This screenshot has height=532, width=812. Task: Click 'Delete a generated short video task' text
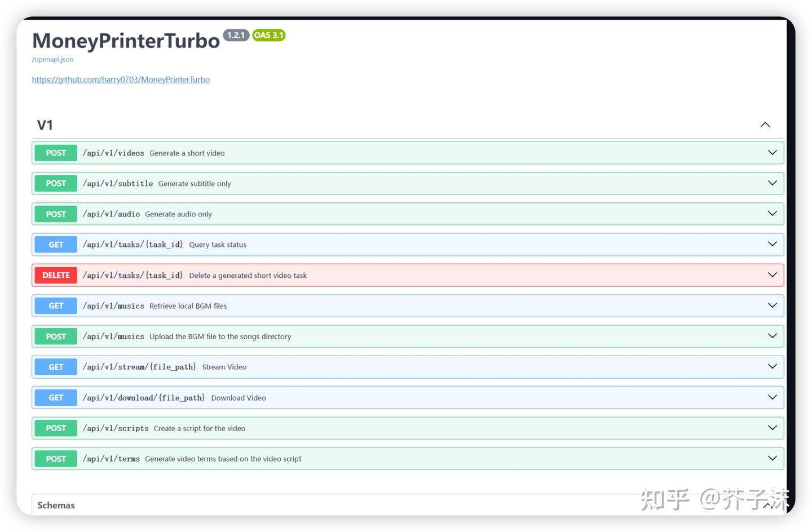click(248, 276)
